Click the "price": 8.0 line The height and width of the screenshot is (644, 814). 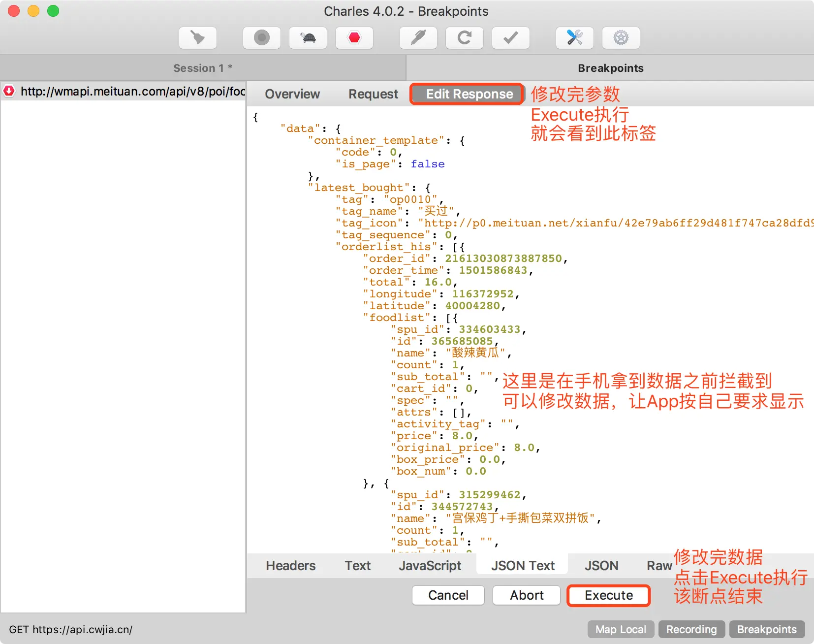pos(435,436)
